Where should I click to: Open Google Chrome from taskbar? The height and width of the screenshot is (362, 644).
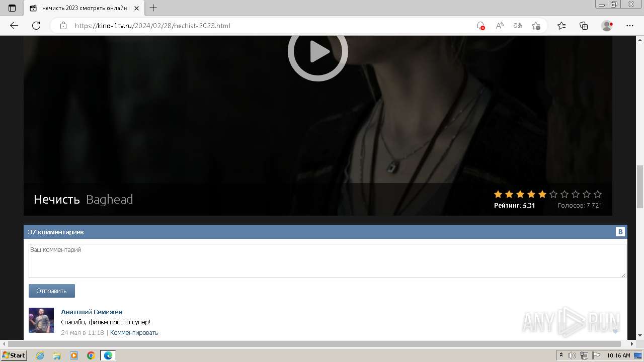[x=91, y=355]
